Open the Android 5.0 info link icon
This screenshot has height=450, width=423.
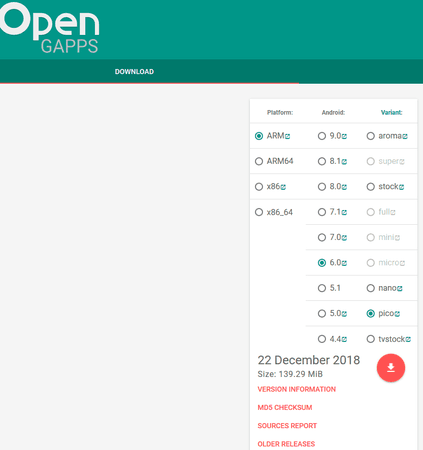tap(344, 314)
